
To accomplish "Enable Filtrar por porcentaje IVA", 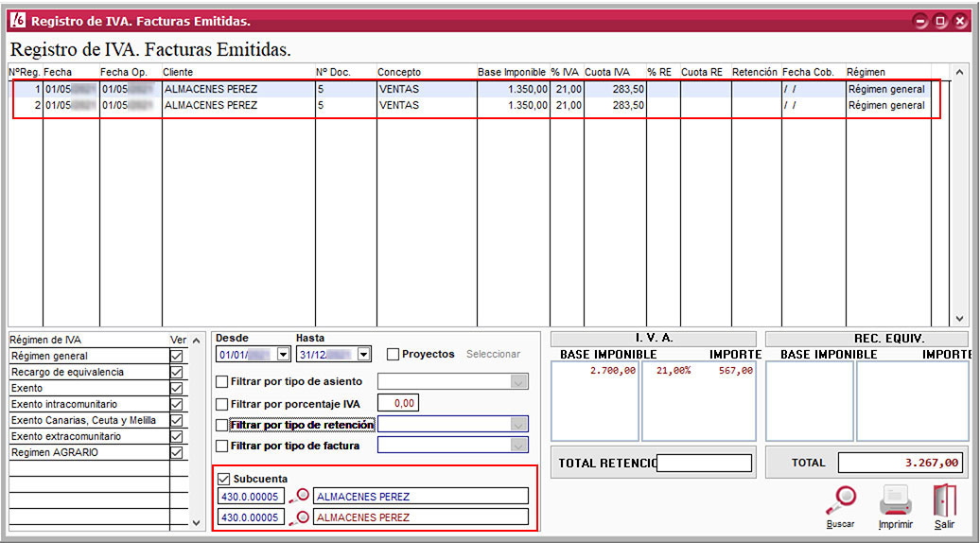I will click(x=221, y=404).
